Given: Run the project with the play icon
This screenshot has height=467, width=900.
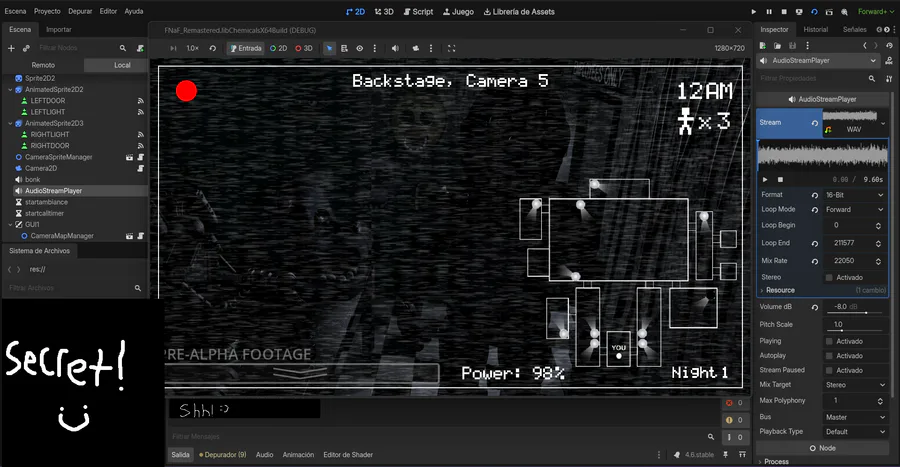Looking at the screenshot, I should click(x=754, y=11).
